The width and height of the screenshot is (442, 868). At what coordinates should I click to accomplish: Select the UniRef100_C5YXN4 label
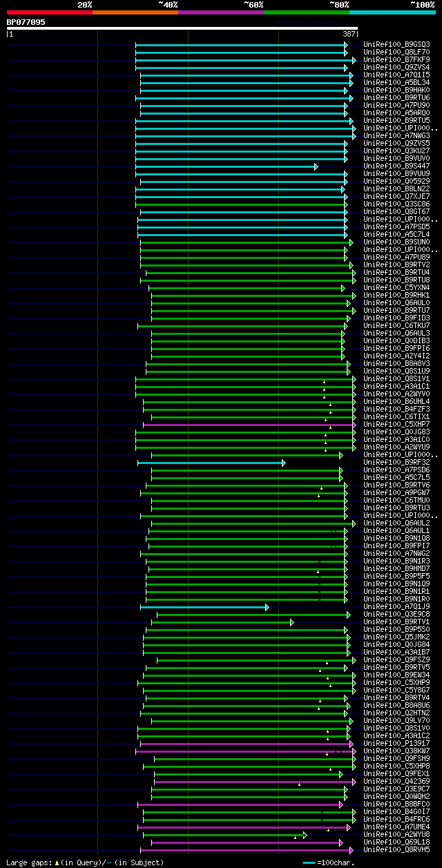[396, 287]
